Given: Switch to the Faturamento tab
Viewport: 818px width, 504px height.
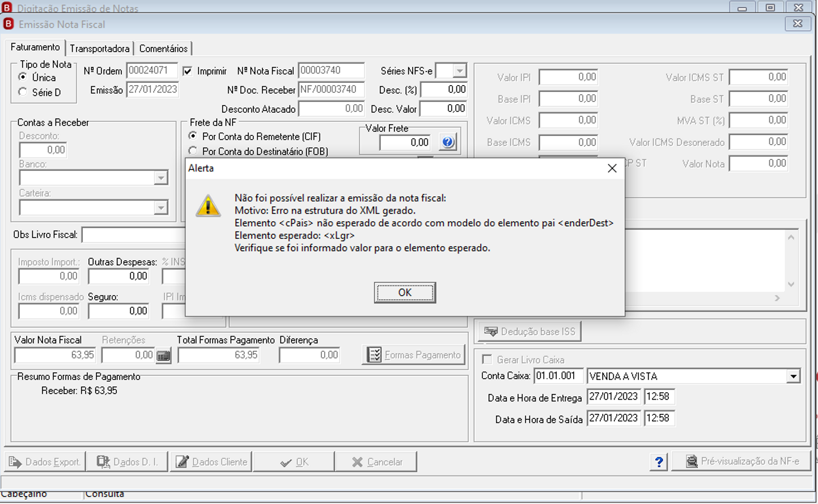Looking at the screenshot, I should (x=35, y=48).
